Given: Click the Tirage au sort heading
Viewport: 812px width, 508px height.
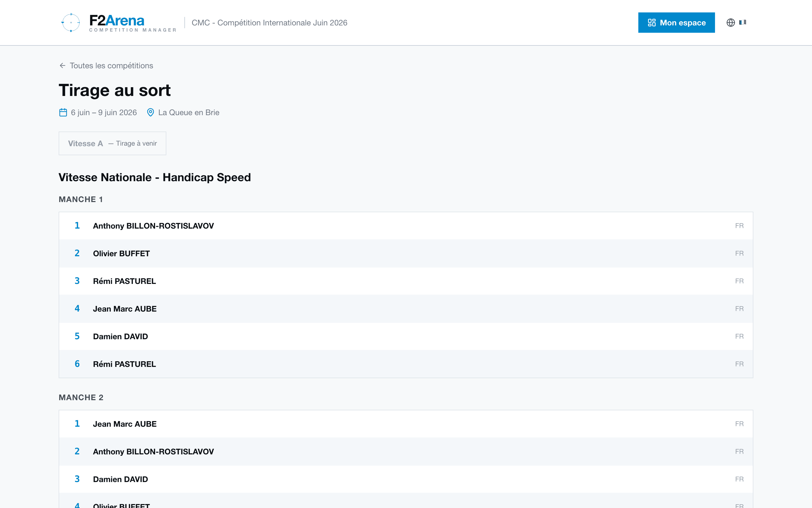Looking at the screenshot, I should (115, 90).
